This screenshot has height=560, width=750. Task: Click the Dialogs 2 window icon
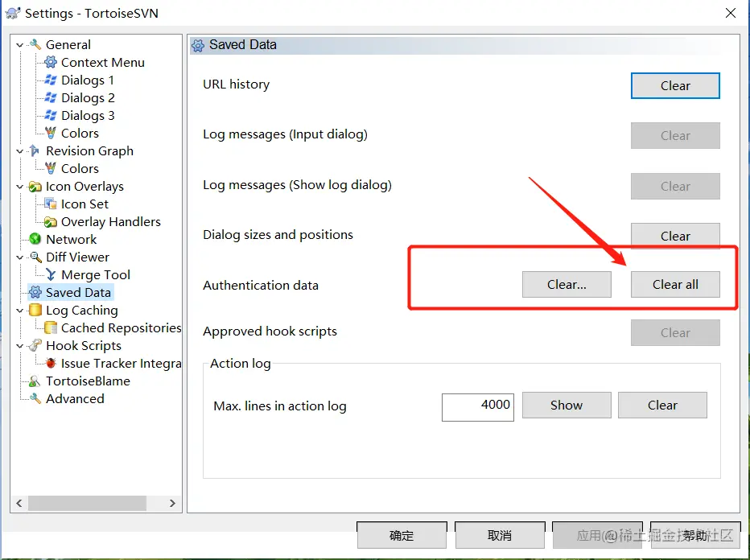(50, 97)
